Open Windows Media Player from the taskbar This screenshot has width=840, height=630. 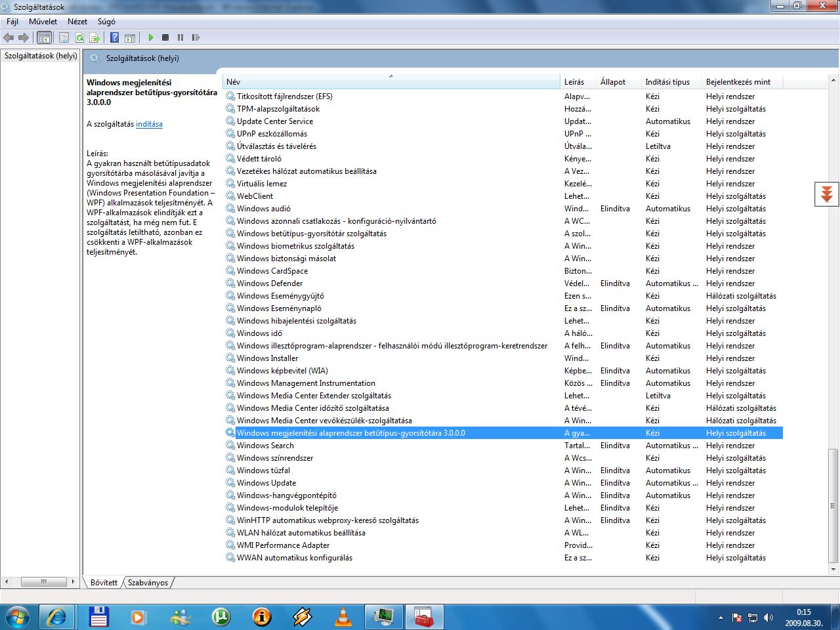pos(138,617)
